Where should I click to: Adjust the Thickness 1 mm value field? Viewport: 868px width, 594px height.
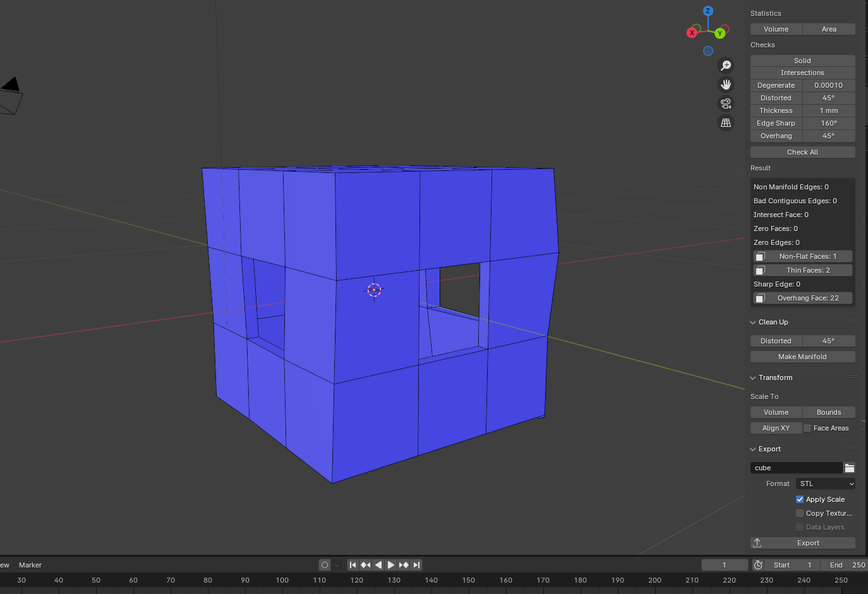(x=829, y=110)
